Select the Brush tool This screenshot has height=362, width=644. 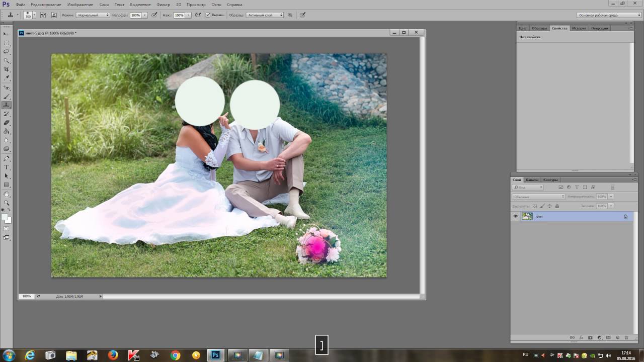[7, 97]
